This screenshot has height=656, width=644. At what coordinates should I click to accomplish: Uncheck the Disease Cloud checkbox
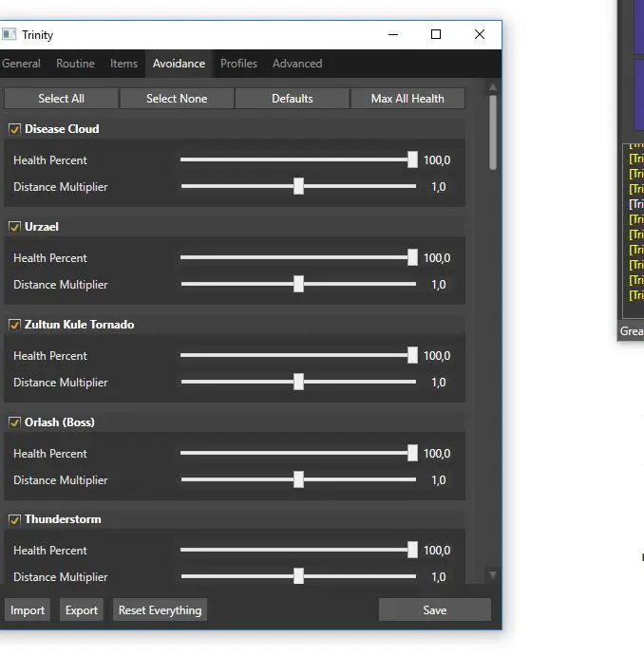click(14, 129)
